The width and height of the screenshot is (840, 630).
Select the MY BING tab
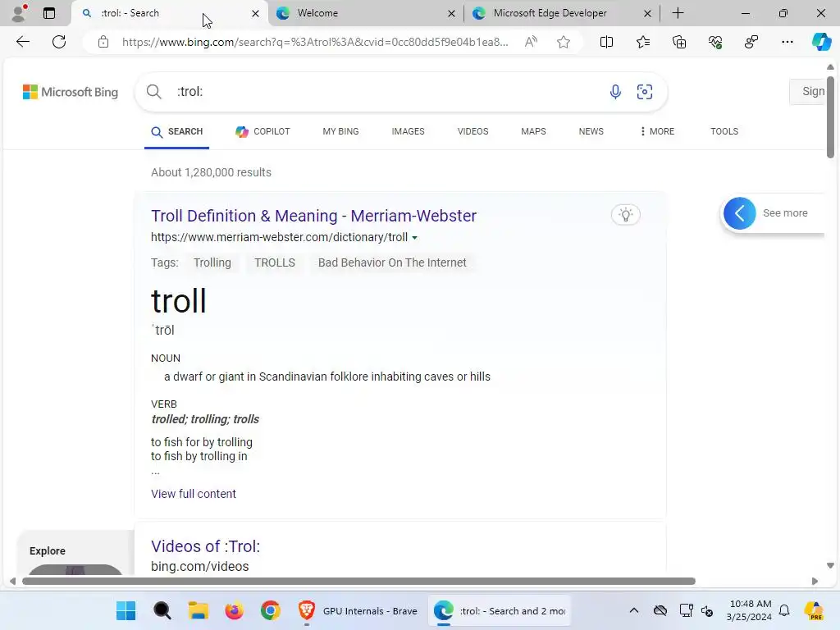tap(340, 131)
